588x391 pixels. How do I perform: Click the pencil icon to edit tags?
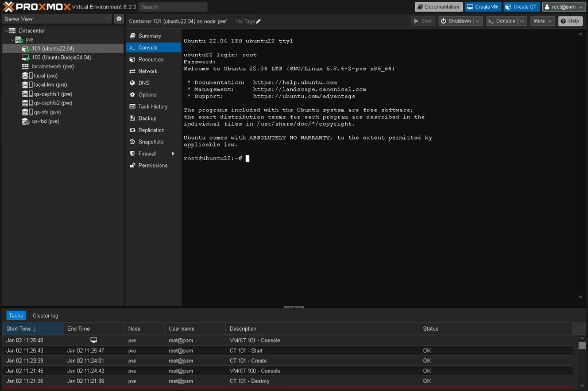tap(258, 21)
